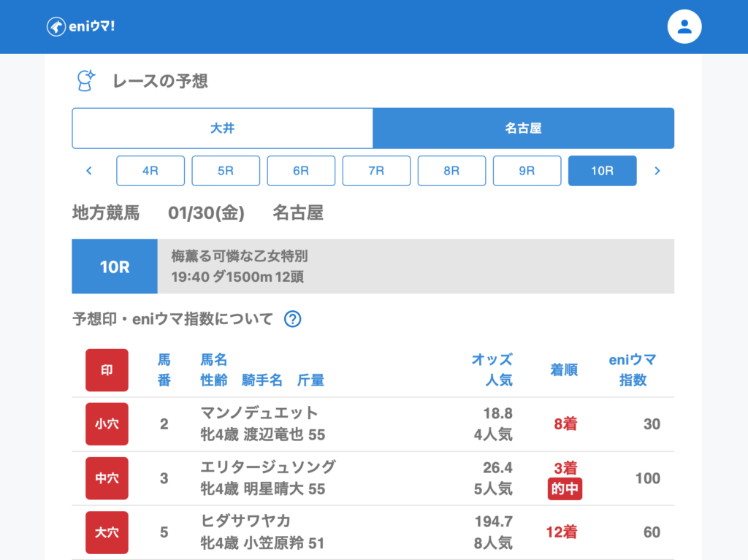The height and width of the screenshot is (560, 748).
Task: Click horse name エリタージュソング
Action: point(268,467)
